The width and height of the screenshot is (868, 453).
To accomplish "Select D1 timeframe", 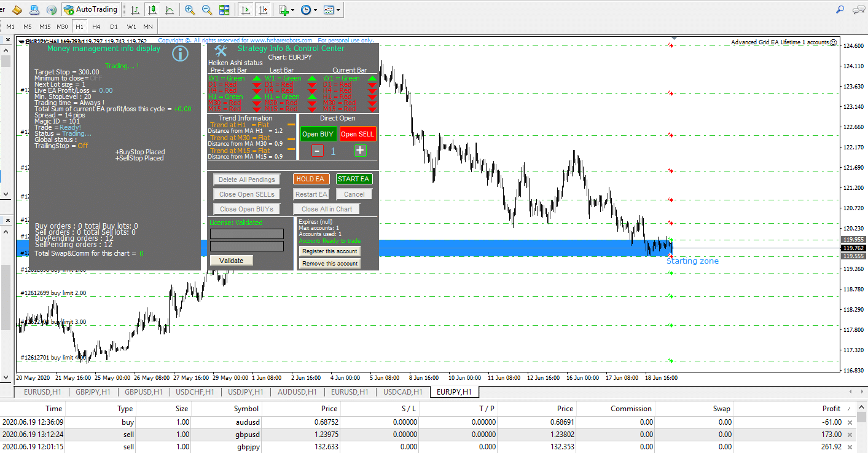I will pyautogui.click(x=114, y=26).
